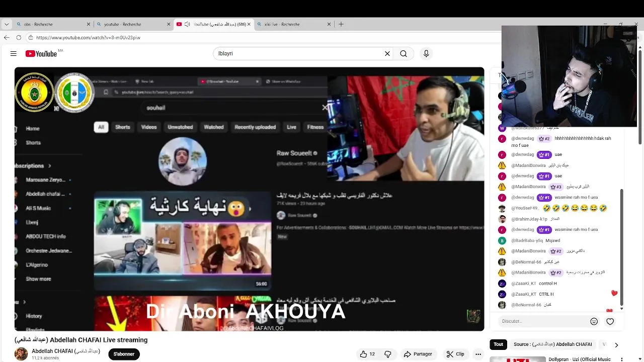
Task: Clear the search box with X
Action: 387,54
